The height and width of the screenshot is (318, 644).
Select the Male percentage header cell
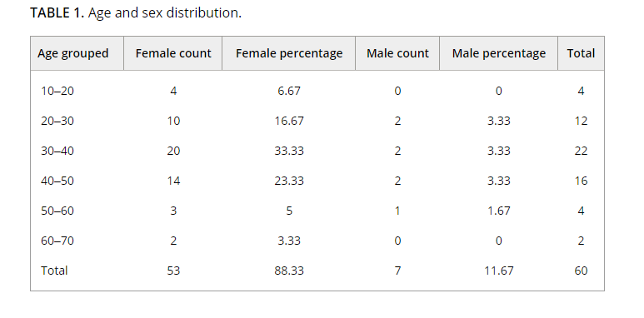[498, 53]
